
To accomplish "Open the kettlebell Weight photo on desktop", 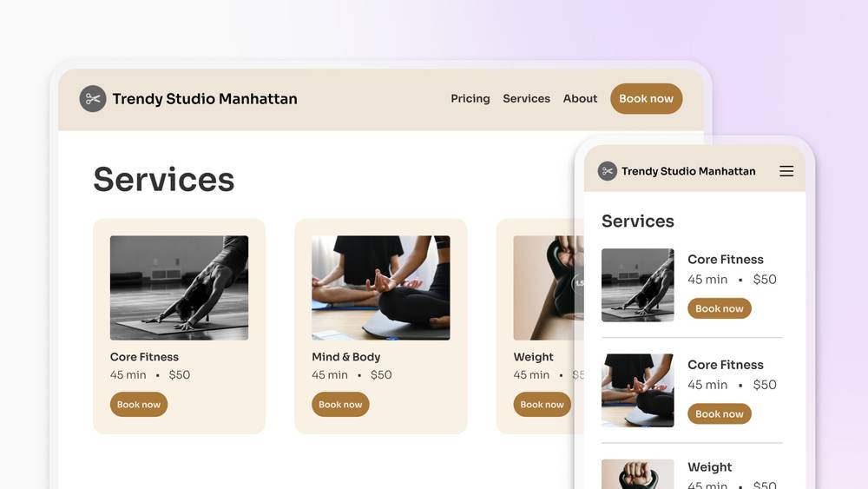I will (548, 288).
